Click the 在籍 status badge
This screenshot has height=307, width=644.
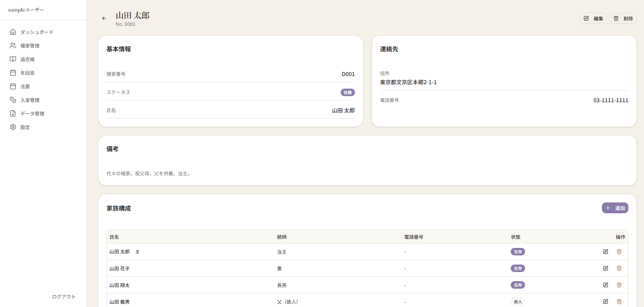click(348, 92)
